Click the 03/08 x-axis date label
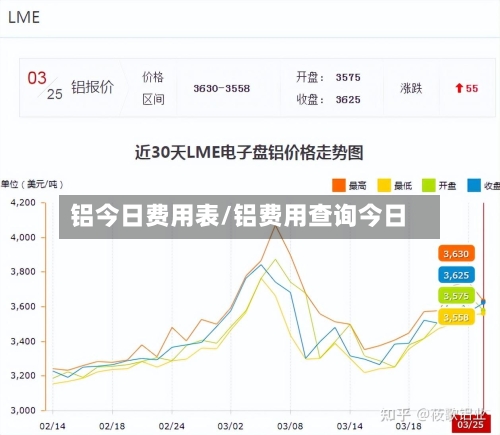 pos(290,426)
